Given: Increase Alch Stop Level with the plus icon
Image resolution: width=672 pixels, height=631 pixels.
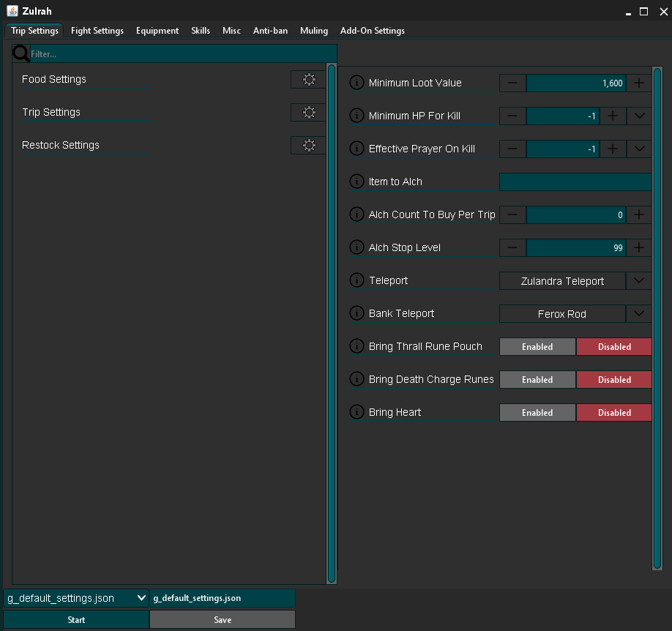Looking at the screenshot, I should pos(638,247).
